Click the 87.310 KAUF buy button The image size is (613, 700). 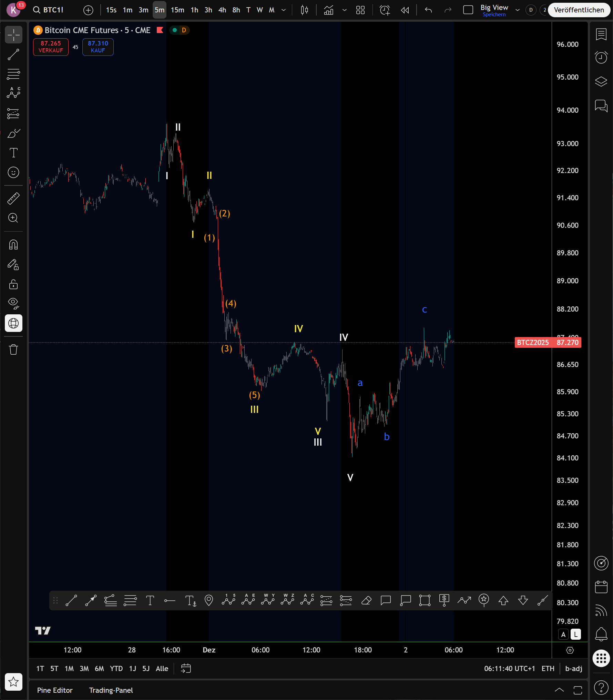coord(98,47)
